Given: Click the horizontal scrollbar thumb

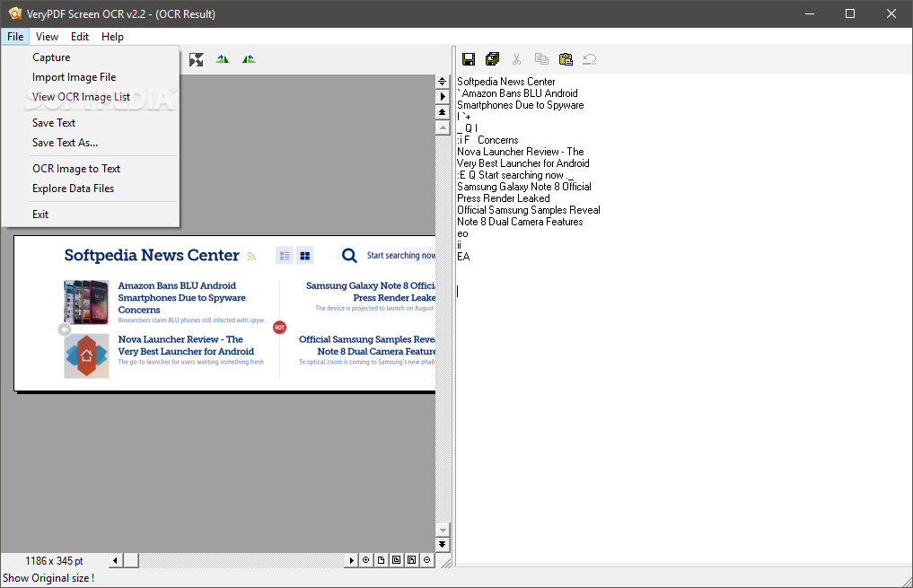Looking at the screenshot, I should [131, 560].
